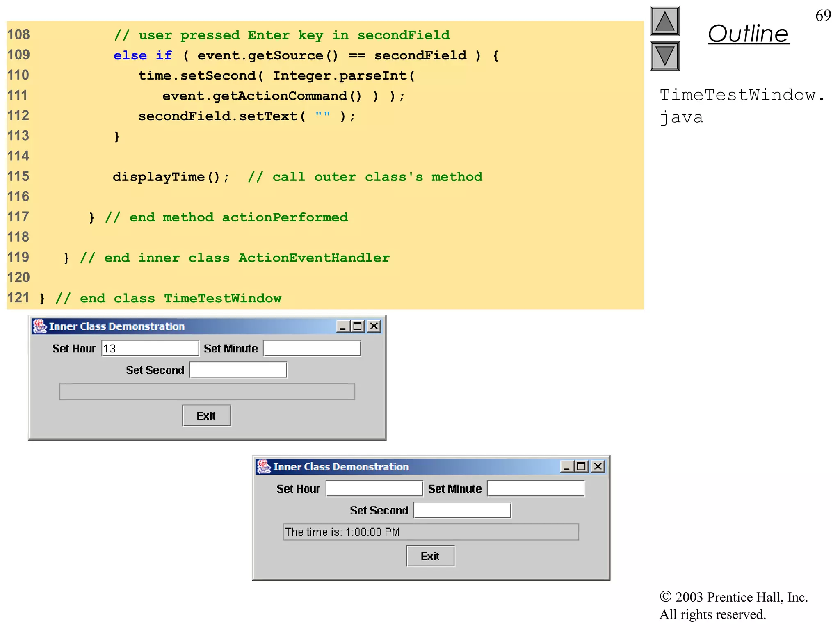Maximize the first Inner Class Demonstration window
This screenshot has height=630, width=840.
tap(358, 326)
